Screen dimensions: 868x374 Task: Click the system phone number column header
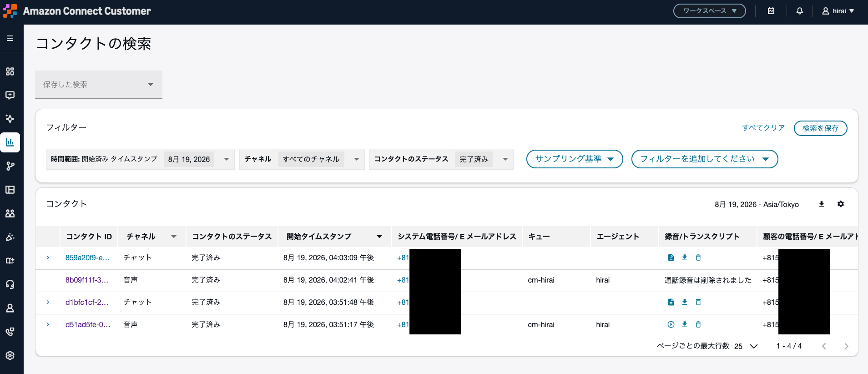pyautogui.click(x=457, y=237)
